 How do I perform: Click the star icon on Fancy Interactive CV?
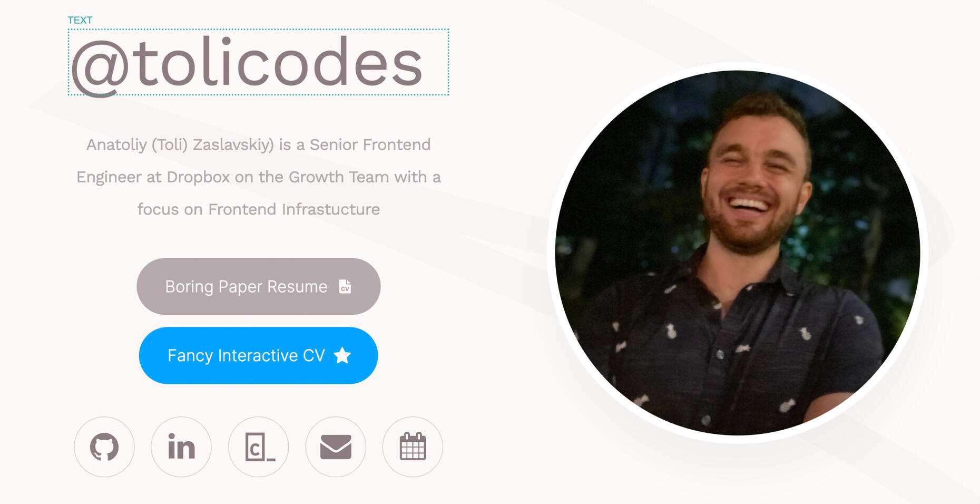342,355
